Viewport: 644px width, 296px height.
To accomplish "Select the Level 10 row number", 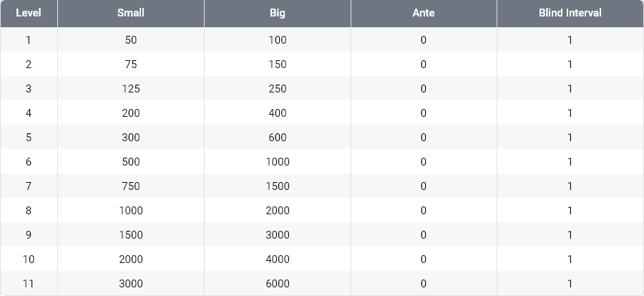I will [x=29, y=259].
